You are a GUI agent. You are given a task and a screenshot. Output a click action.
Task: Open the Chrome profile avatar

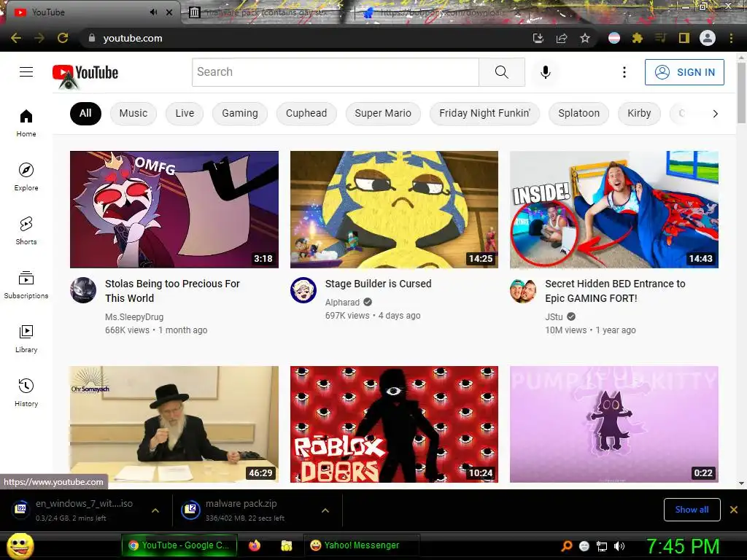click(x=708, y=38)
